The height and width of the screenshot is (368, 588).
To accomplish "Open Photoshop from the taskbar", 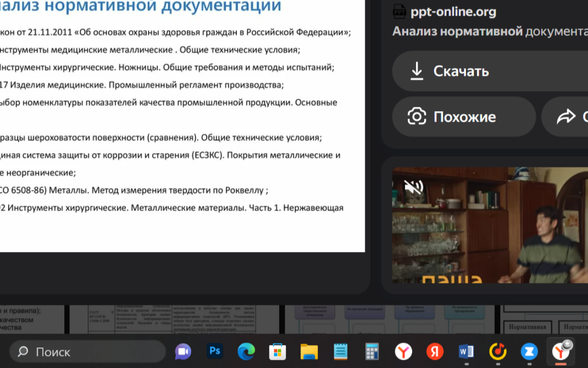I will tap(215, 352).
